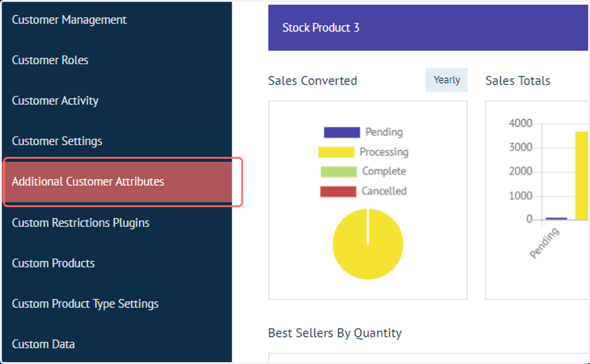Click the yellow bar in Sales Totals

point(582,175)
